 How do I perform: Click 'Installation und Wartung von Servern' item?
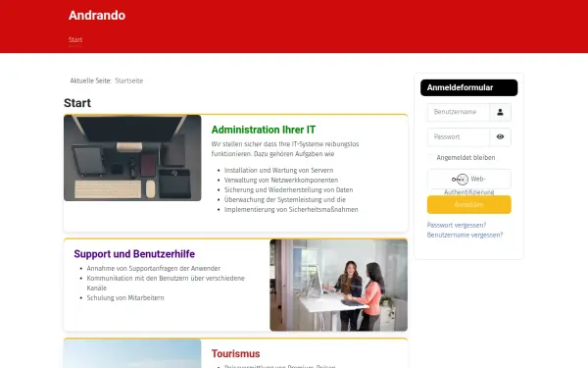278,170
